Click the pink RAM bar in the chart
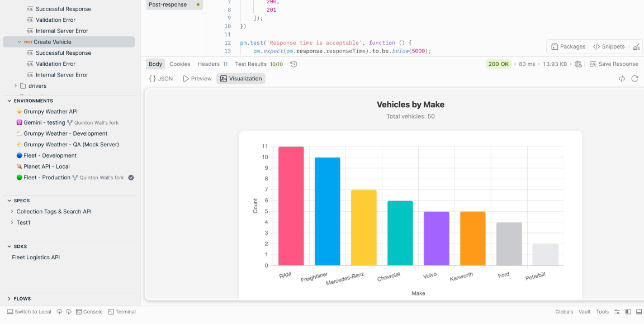The height and width of the screenshot is (324, 644). point(291,206)
